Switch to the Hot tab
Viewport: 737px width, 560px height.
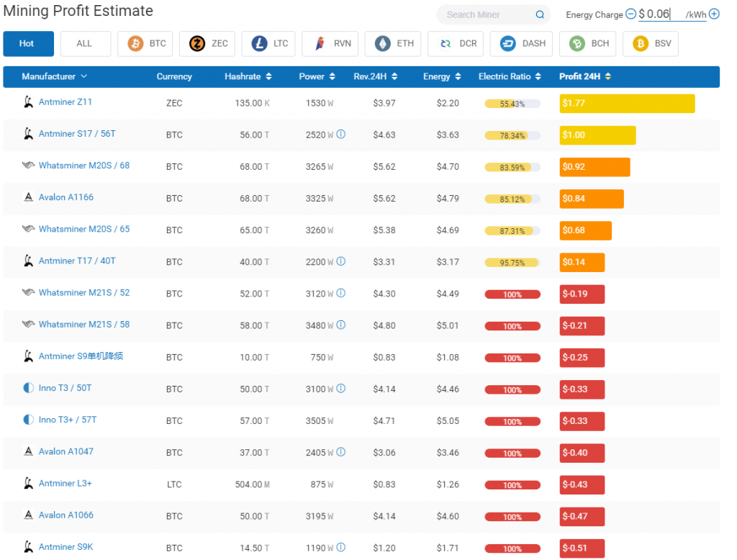[28, 44]
